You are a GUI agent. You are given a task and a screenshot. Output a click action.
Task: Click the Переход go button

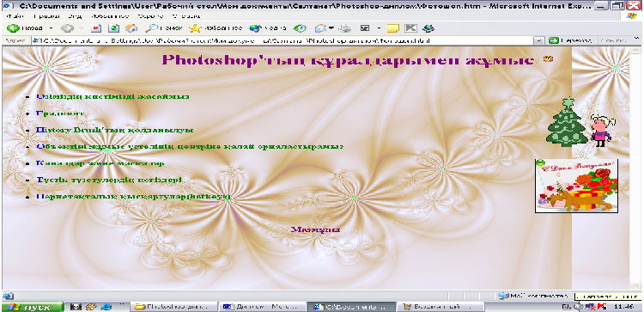571,40
